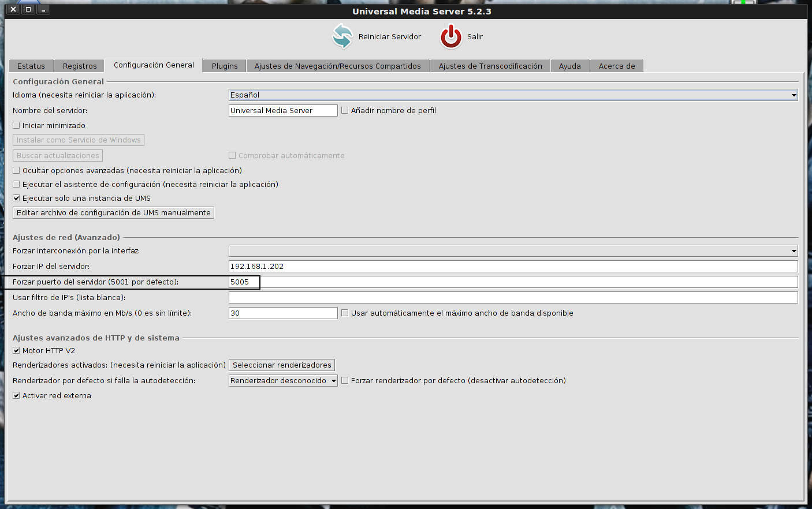812x509 pixels.
Task: Click Seleccionar renderizadores button
Action: [x=282, y=365]
